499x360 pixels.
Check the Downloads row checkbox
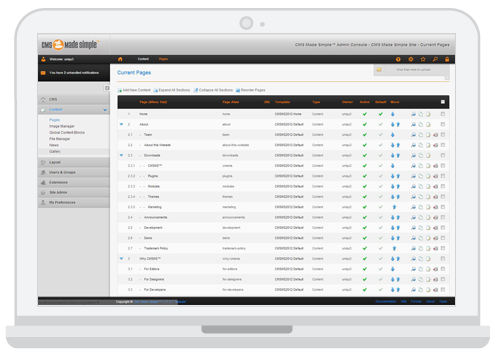click(443, 155)
